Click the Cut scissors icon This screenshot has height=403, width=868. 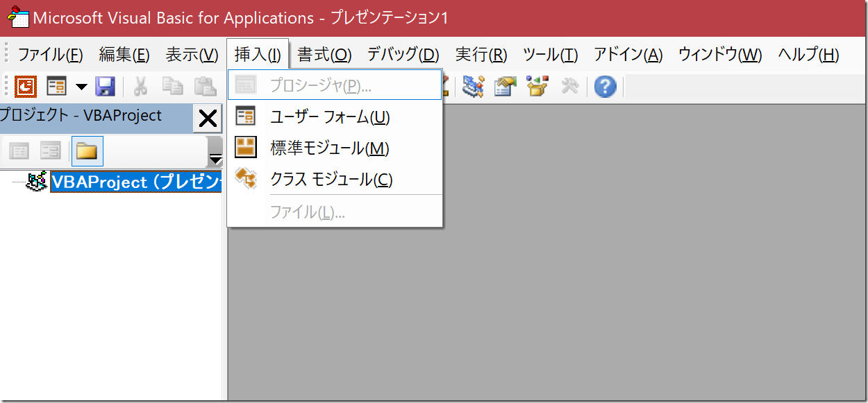click(141, 87)
